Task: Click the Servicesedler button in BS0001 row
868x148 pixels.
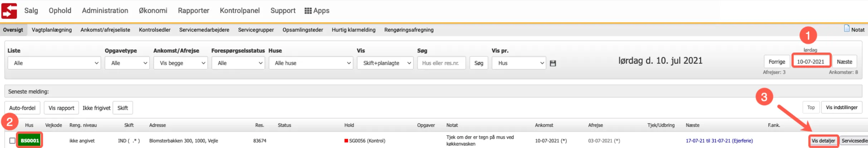Action: pyautogui.click(x=854, y=141)
